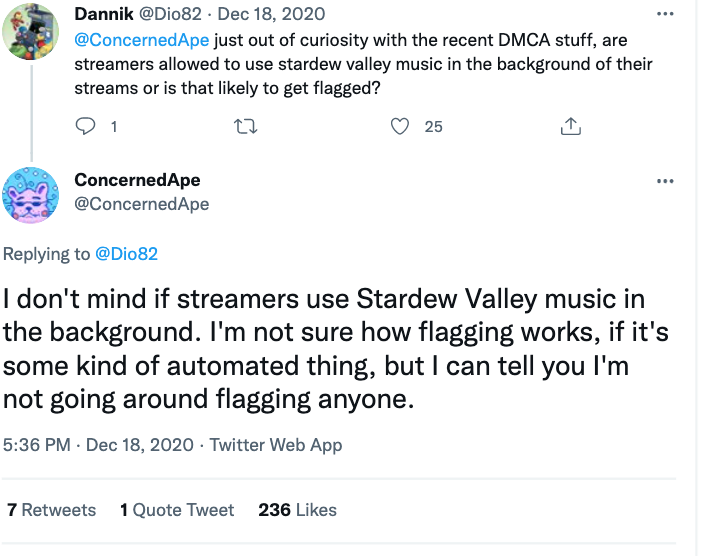702x556 pixels.
Task: Retweet Dannik's tweet
Action: pos(245,126)
